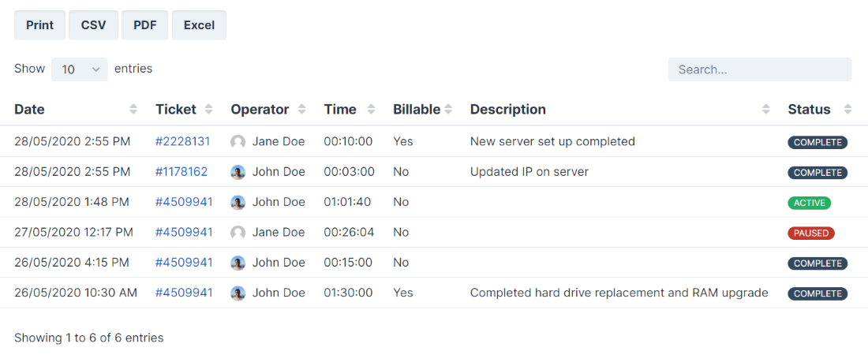Open the Show entries count dropdown
Image resolution: width=868 pixels, height=355 pixels.
click(x=79, y=69)
